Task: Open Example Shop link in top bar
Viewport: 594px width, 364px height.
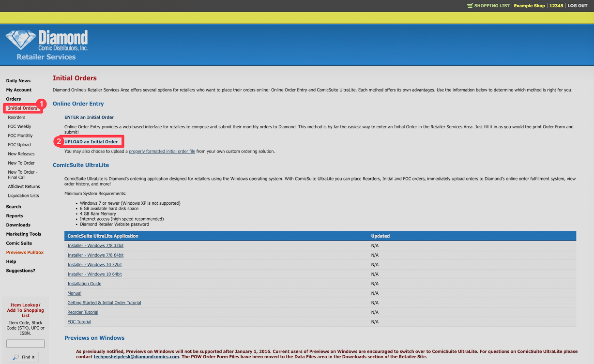Action: (x=530, y=6)
